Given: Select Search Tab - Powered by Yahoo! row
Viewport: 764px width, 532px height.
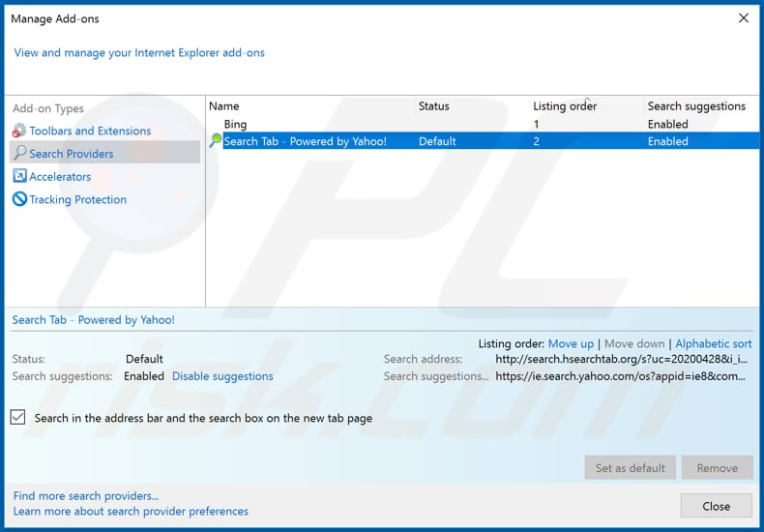Looking at the screenshot, I should pyautogui.click(x=491, y=141).
